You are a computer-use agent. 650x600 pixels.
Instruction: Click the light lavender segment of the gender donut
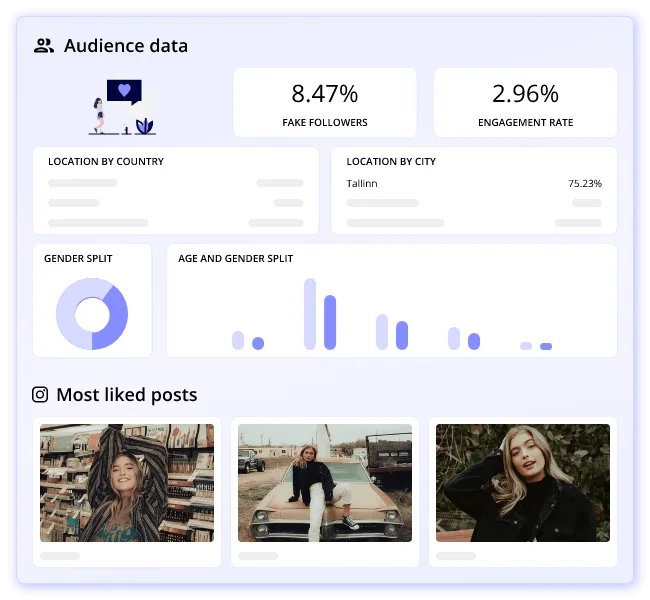(67, 311)
